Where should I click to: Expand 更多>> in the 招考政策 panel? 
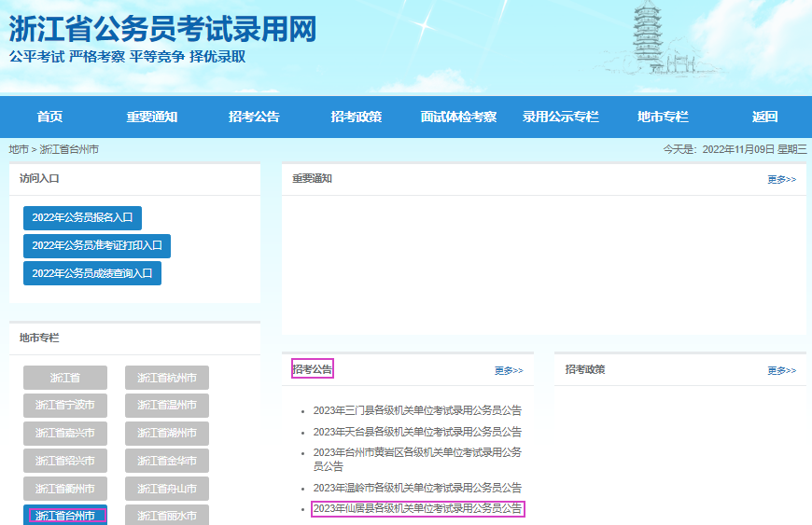(x=781, y=371)
